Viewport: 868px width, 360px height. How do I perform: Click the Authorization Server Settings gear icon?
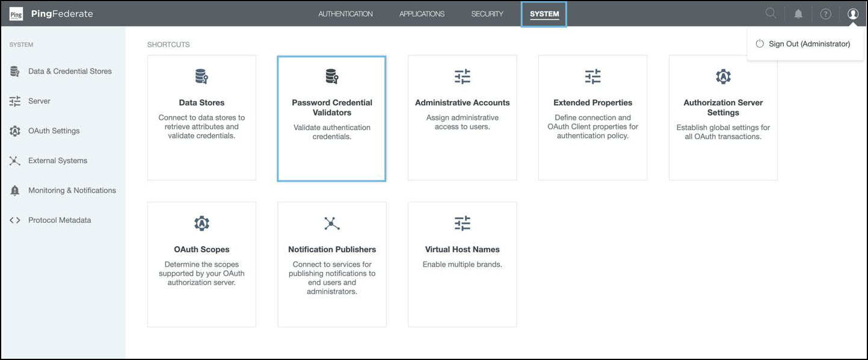coord(722,76)
